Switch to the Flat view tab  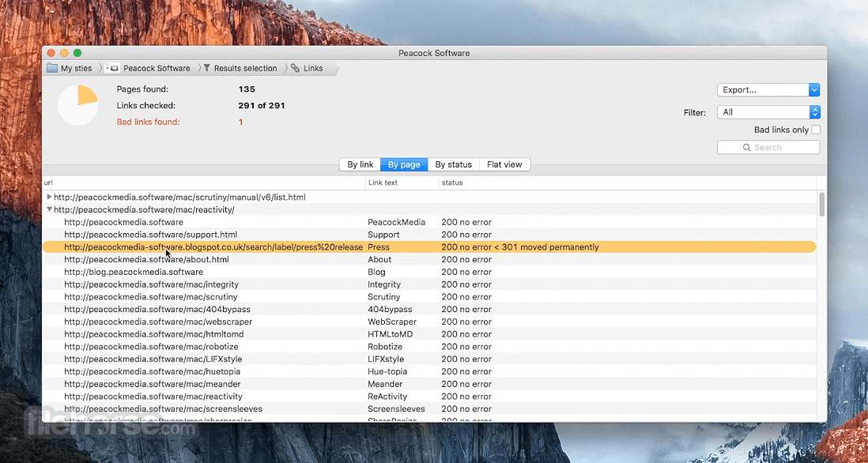click(504, 164)
